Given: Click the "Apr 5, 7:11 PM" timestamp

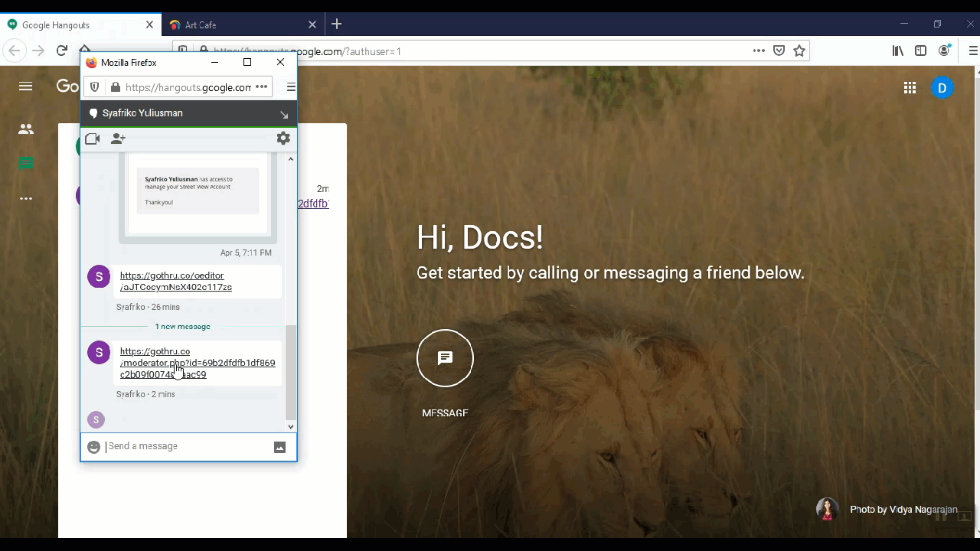Looking at the screenshot, I should (x=246, y=253).
